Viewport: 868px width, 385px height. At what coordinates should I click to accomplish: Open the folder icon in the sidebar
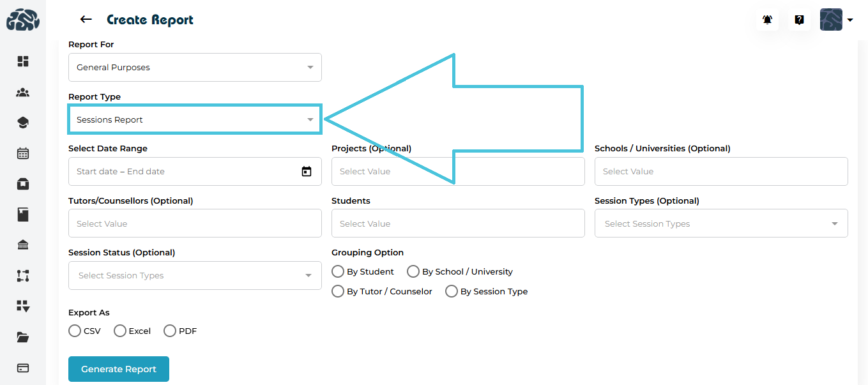23,337
